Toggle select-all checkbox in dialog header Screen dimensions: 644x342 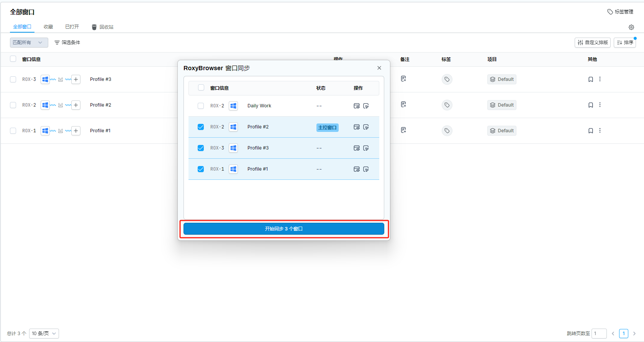click(x=201, y=87)
